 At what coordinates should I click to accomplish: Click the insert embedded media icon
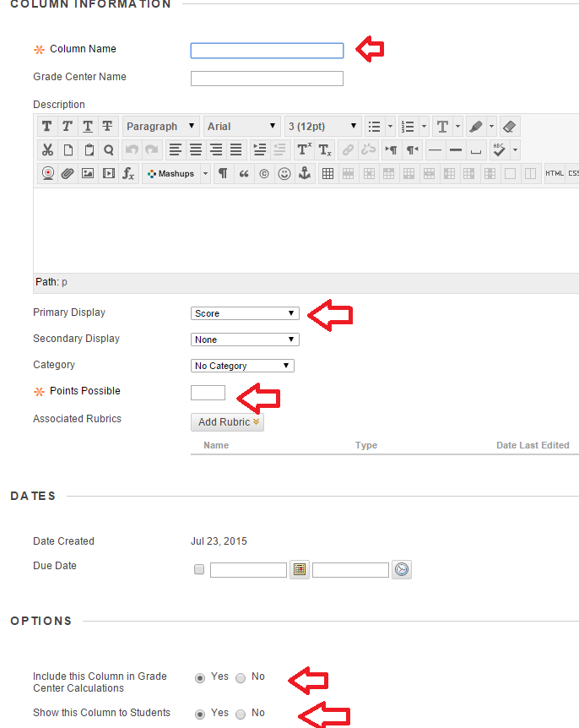(109, 174)
